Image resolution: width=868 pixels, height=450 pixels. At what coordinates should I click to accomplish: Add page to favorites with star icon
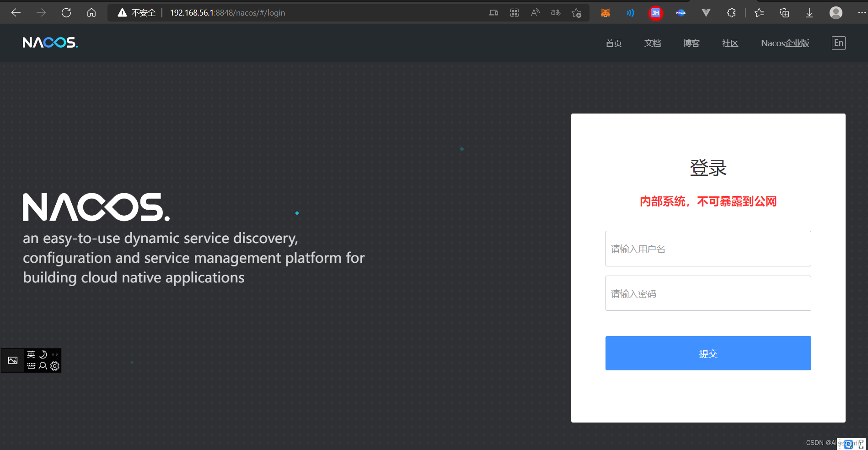click(577, 13)
